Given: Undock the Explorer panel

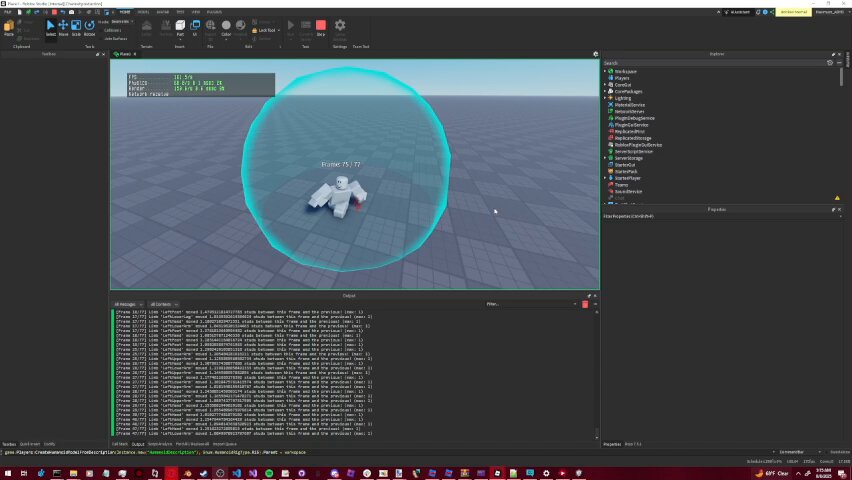Looking at the screenshot, I should point(833,54).
